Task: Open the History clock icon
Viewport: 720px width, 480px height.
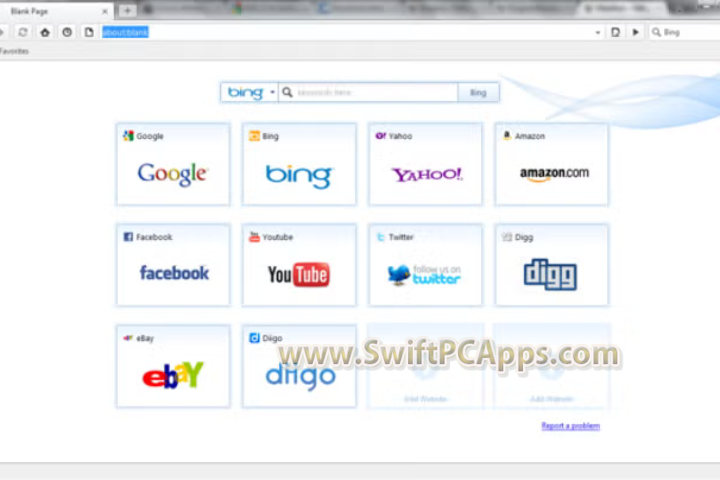Action: click(67, 32)
